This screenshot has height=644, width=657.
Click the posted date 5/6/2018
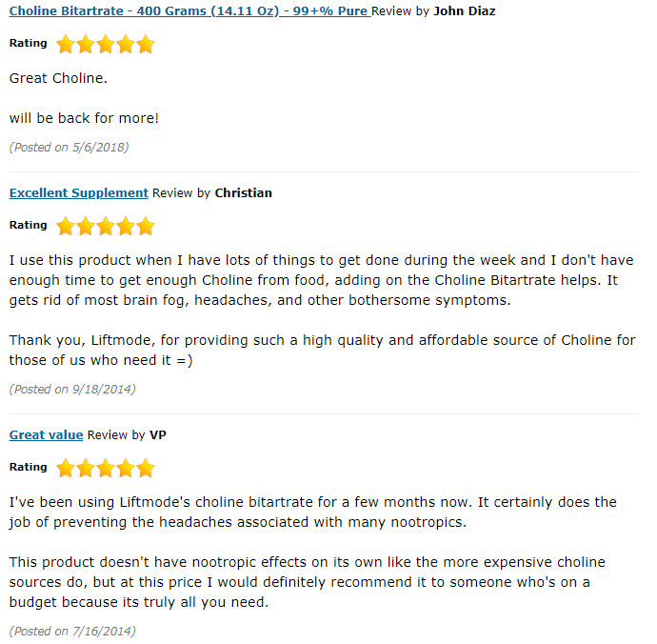tap(70, 147)
